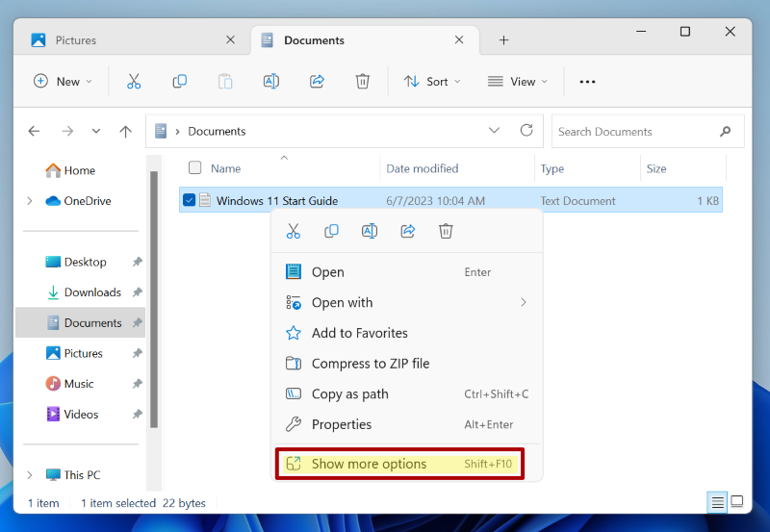
Task: Click the '6/7/2023 10:04 AM' date cell
Action: point(435,201)
